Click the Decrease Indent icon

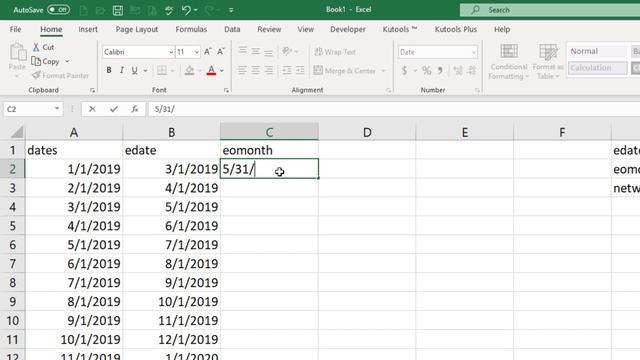pyautogui.click(x=287, y=70)
